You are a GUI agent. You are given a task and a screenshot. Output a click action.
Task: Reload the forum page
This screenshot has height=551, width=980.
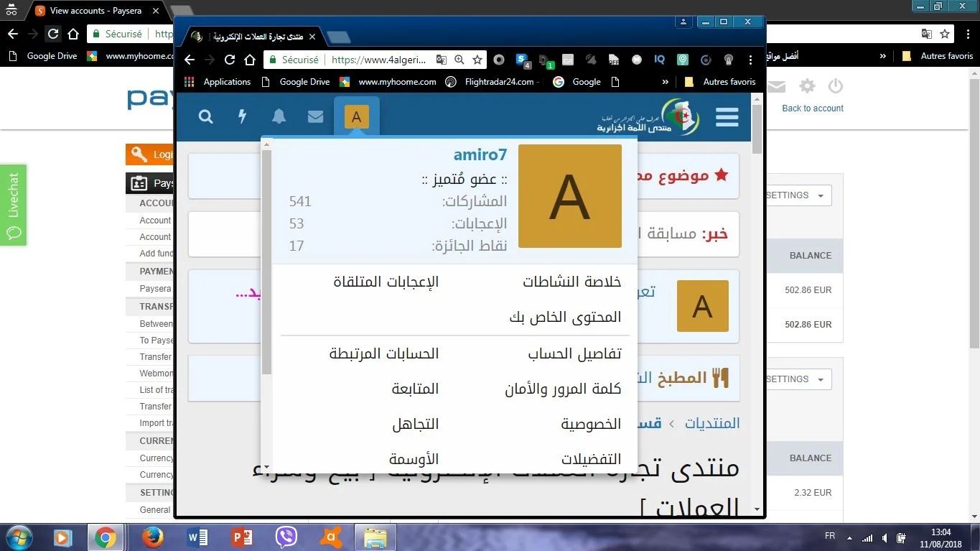(230, 60)
